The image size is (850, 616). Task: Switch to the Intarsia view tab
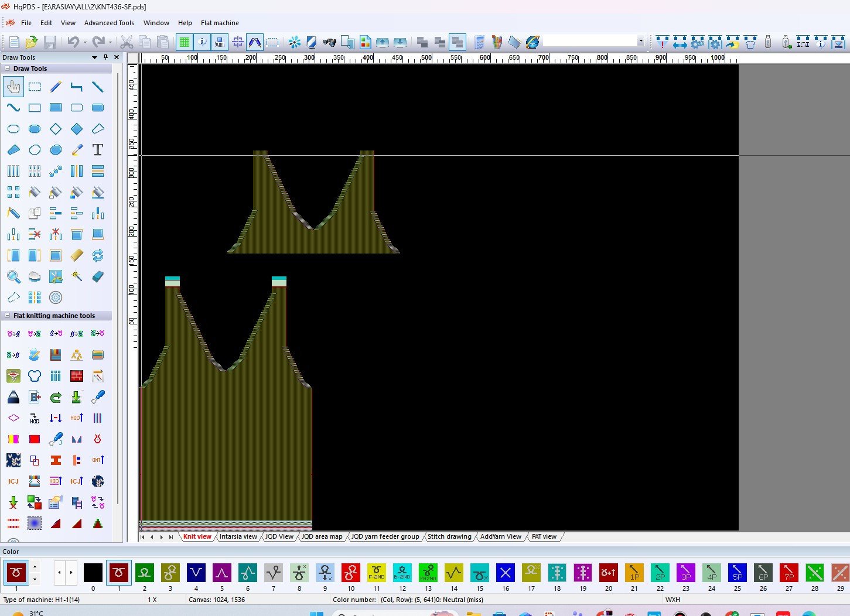point(238,536)
